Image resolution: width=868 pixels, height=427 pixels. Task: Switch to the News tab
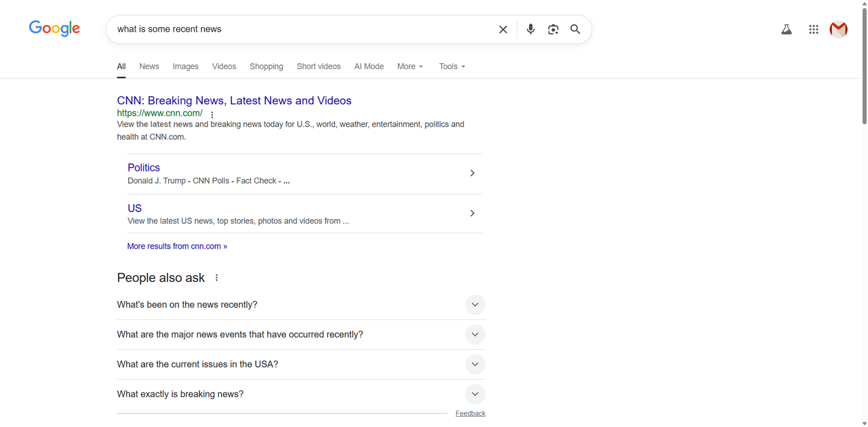tap(149, 66)
